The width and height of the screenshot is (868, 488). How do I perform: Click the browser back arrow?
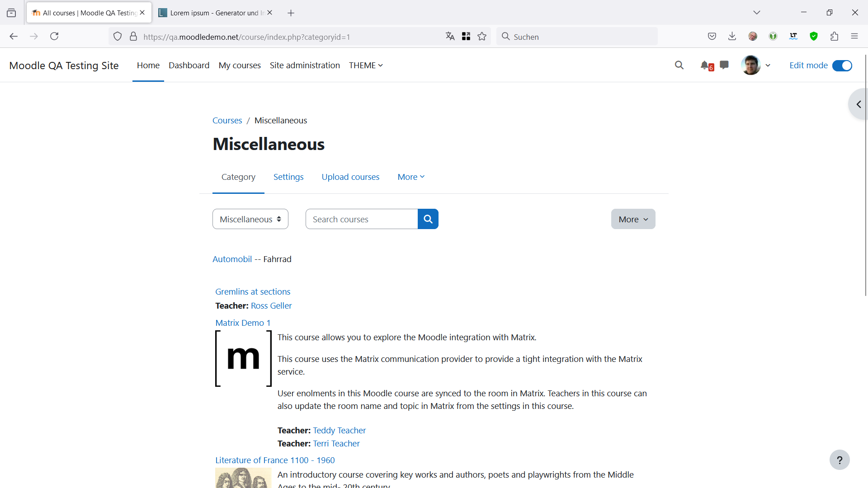click(x=14, y=37)
